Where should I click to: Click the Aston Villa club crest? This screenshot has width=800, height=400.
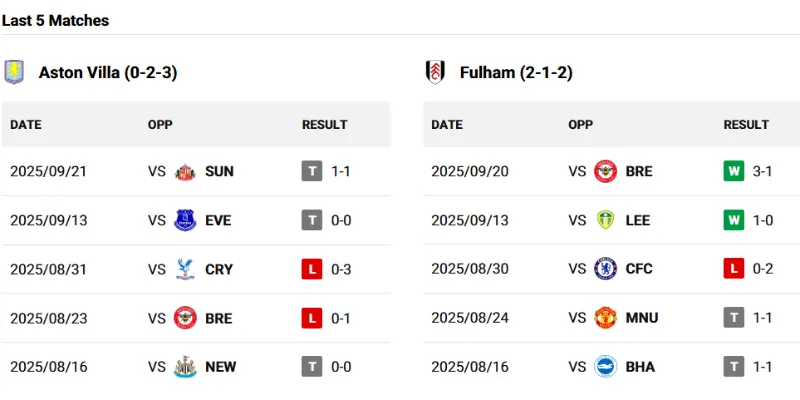[x=14, y=72]
